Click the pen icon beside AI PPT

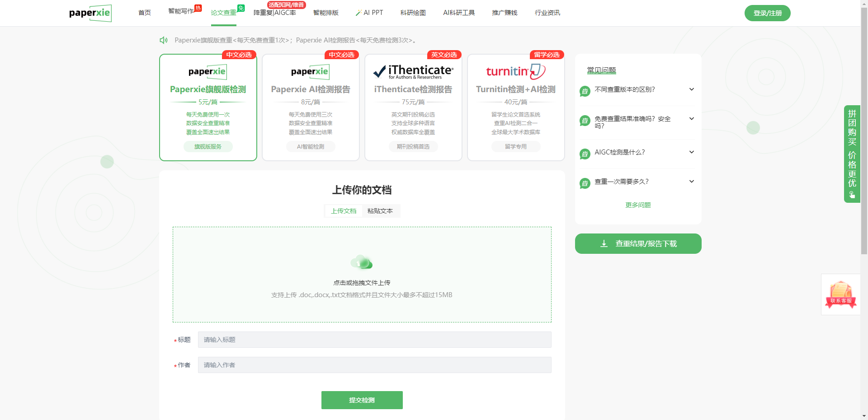(359, 13)
